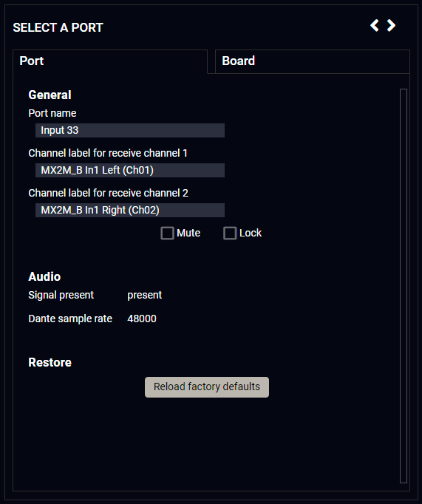422x504 pixels.
Task: Click the Port name label
Action: [52, 113]
